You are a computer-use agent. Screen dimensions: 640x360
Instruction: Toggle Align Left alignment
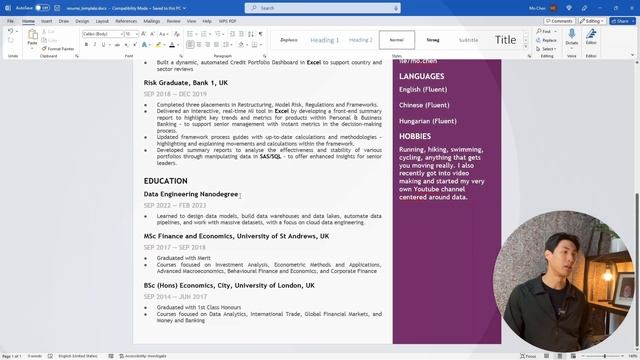point(190,44)
